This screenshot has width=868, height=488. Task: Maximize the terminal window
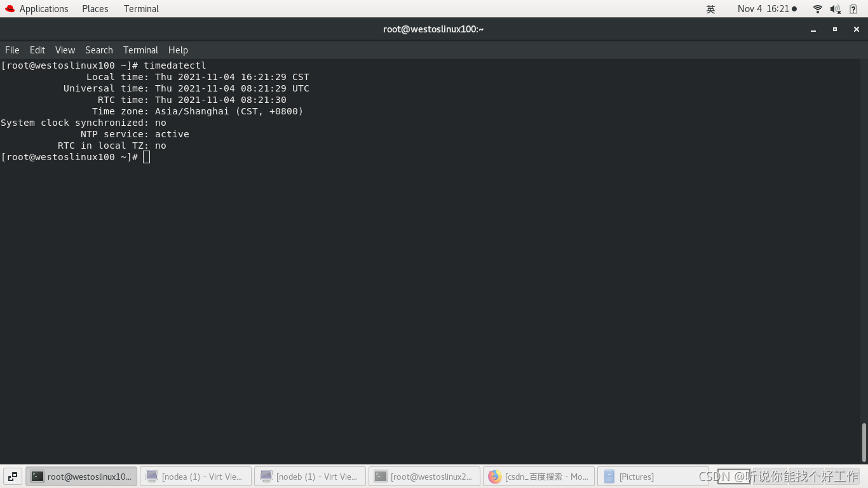point(835,29)
